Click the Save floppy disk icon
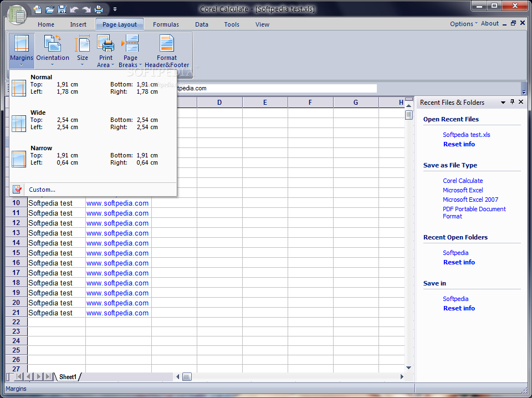 click(62, 9)
